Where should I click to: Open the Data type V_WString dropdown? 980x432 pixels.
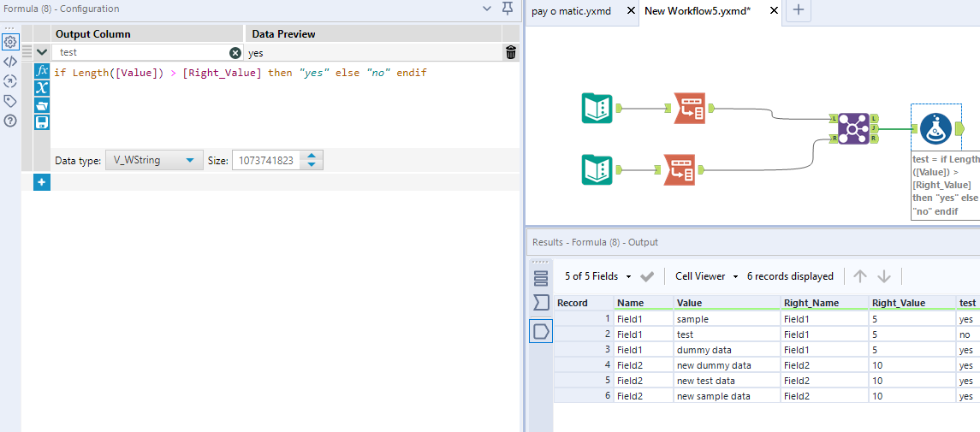coord(153,160)
